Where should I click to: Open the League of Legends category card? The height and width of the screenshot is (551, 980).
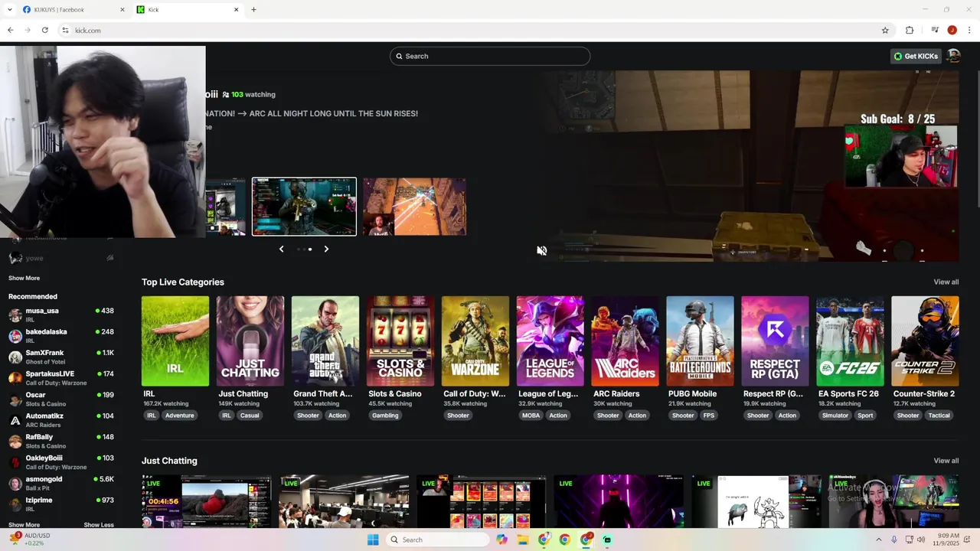(550, 341)
